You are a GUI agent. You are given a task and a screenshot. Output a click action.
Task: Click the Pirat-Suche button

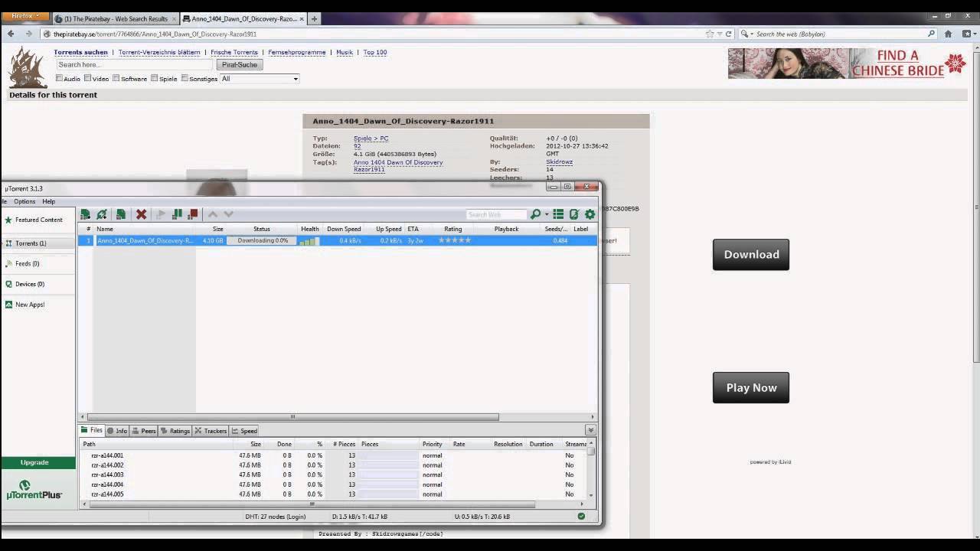tap(240, 65)
